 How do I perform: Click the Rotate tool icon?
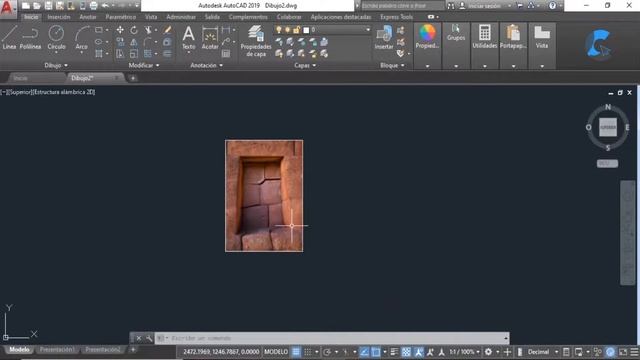click(x=134, y=30)
